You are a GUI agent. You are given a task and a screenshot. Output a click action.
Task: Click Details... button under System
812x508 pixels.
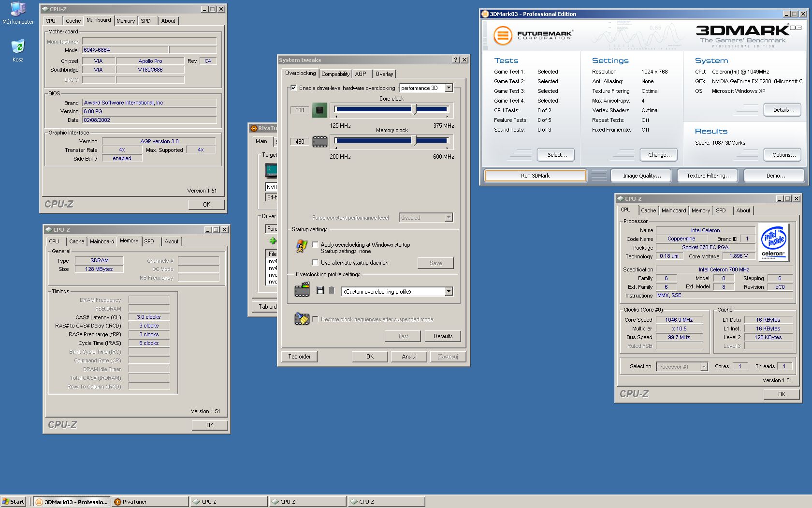pos(783,110)
